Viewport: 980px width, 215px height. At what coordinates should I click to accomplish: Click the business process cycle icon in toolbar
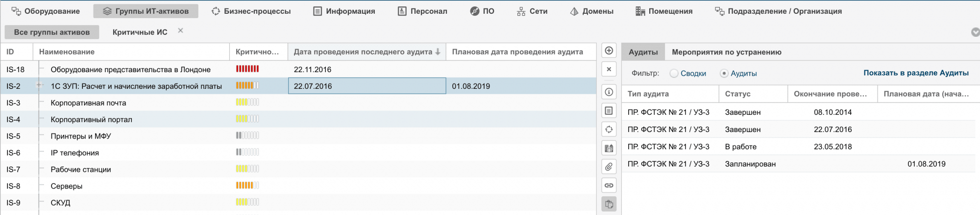[x=609, y=130]
